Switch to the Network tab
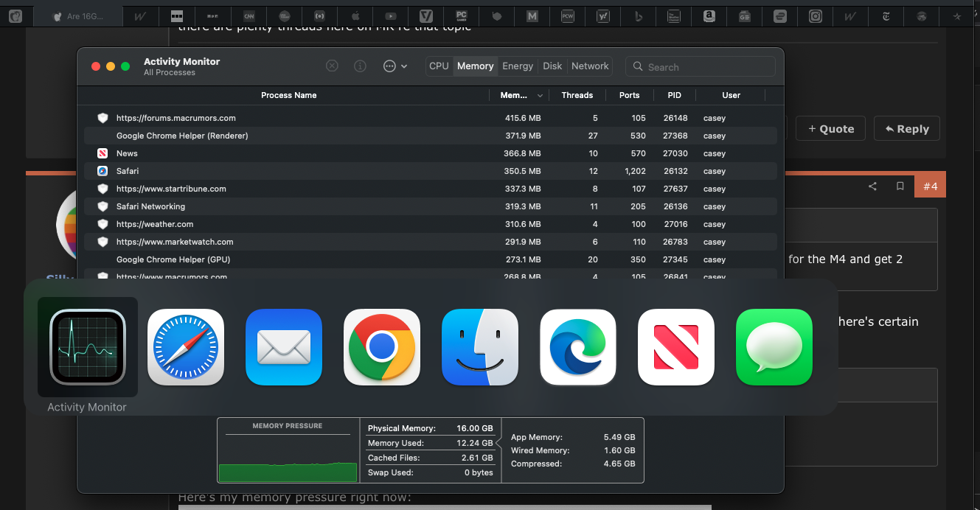The width and height of the screenshot is (980, 510). [x=590, y=66]
